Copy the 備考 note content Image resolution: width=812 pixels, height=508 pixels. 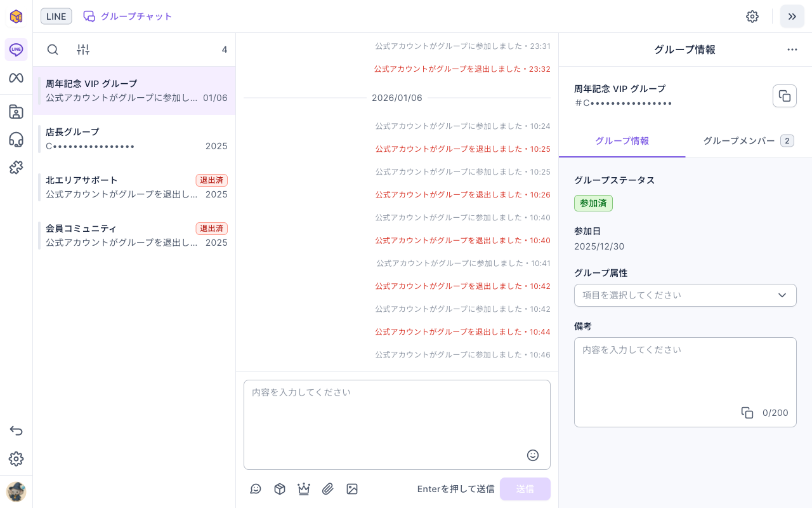pos(747,413)
